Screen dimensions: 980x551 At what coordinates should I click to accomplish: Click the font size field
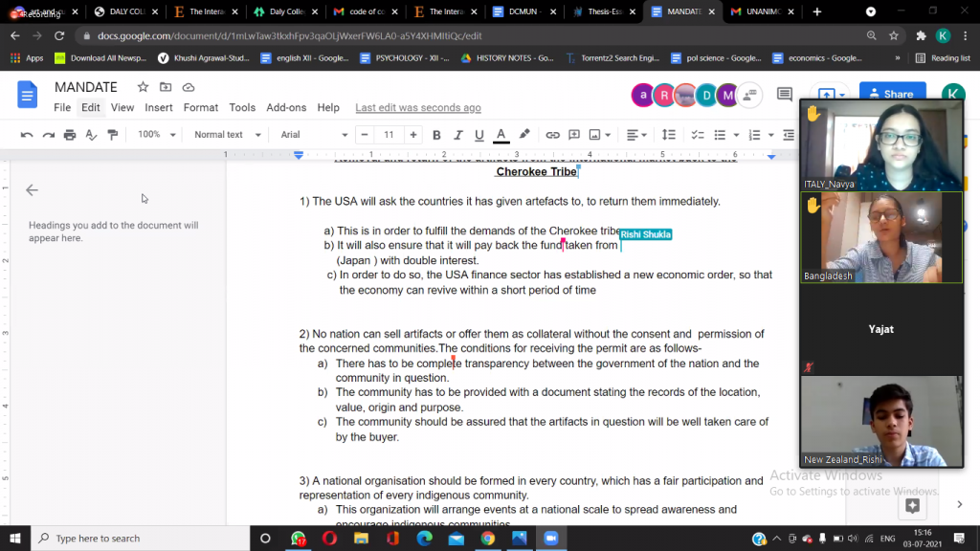(x=389, y=134)
